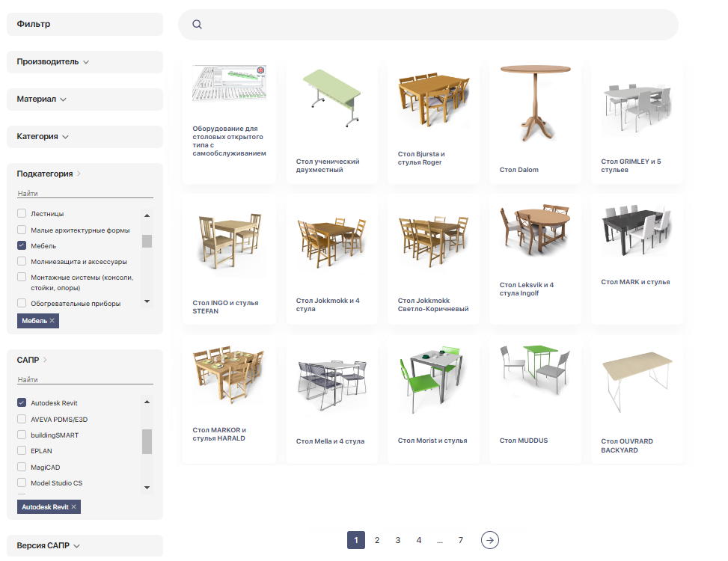Open Стол Morist и стулья image

click(432, 379)
